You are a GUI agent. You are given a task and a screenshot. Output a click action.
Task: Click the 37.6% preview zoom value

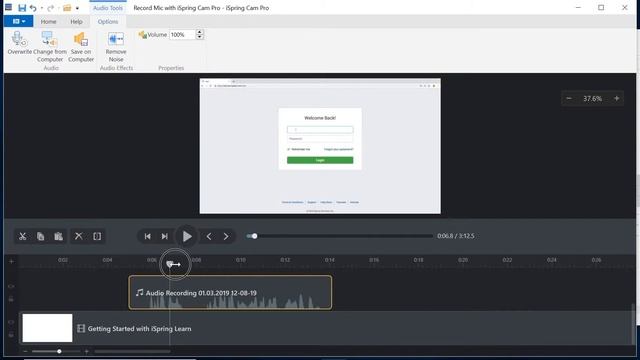[593, 98]
